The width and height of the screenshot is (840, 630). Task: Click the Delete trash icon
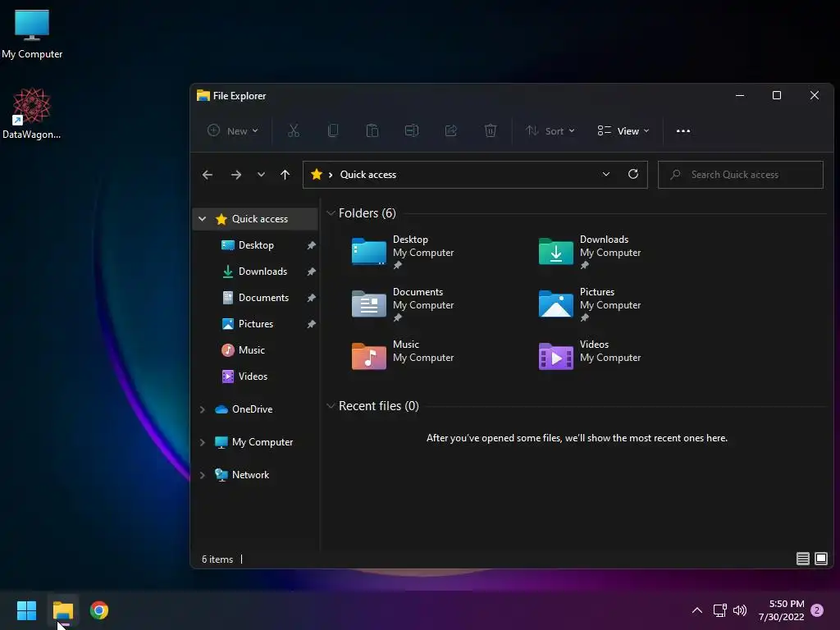click(491, 130)
